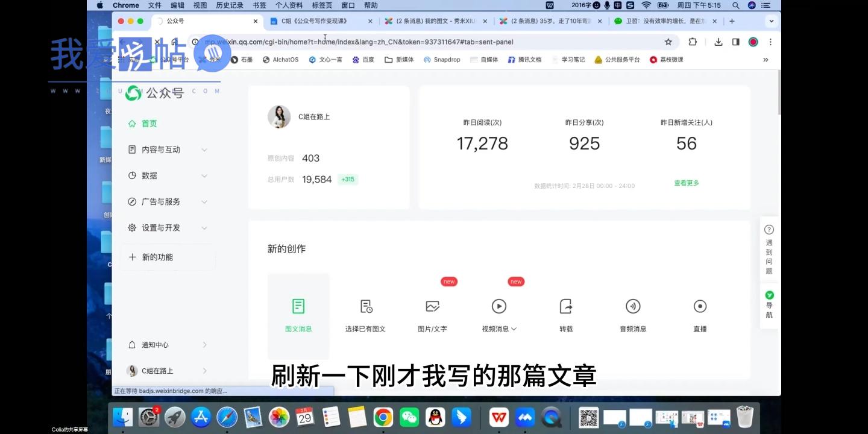Open Chrome downloads icon
868x434 pixels.
(x=719, y=42)
